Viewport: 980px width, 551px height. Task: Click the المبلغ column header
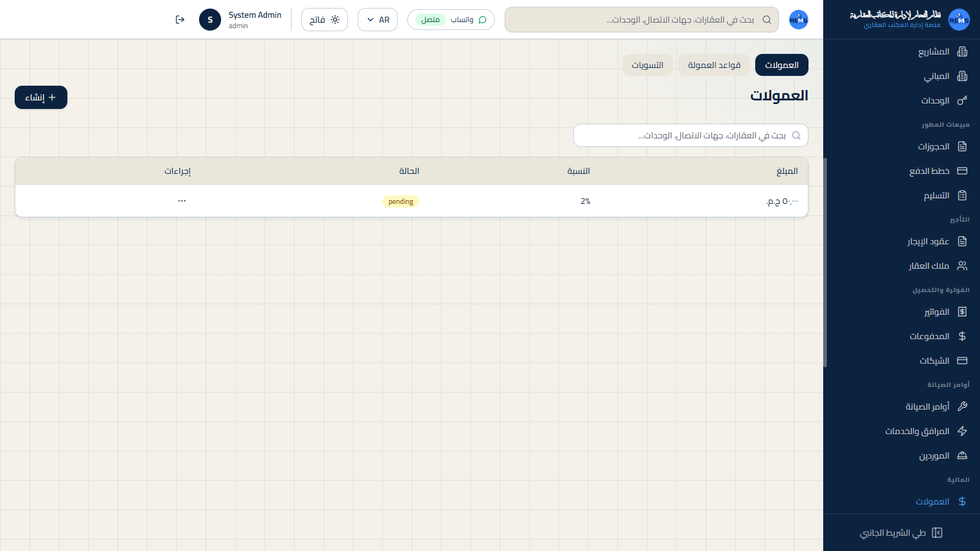[x=787, y=171]
